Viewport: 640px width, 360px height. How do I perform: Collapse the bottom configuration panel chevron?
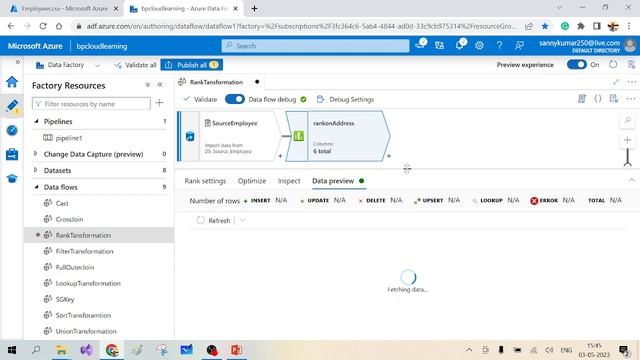tap(631, 180)
